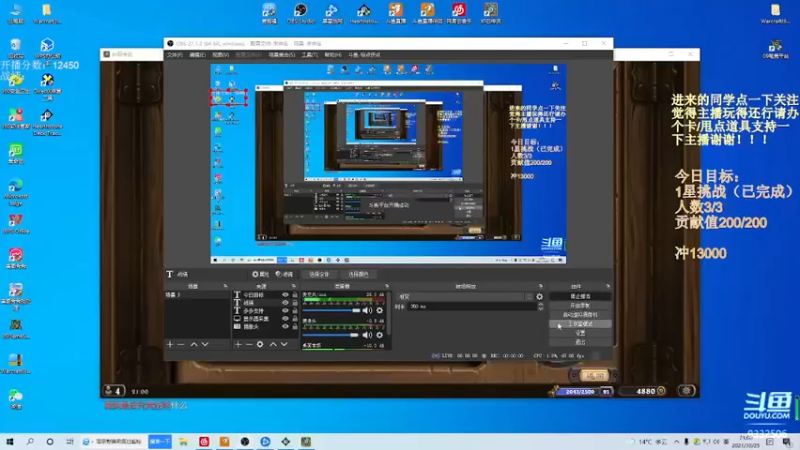Open second mixer channel settings gear

380,335
